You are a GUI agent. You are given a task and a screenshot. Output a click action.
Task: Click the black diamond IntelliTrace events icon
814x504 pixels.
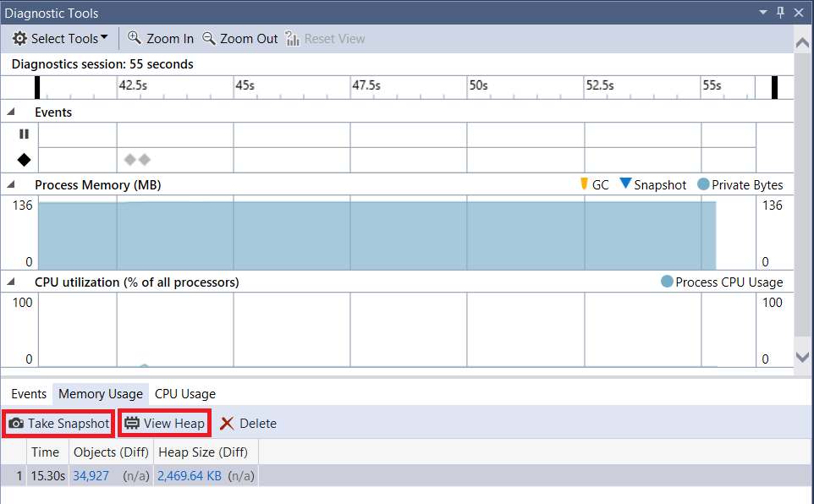(x=24, y=160)
